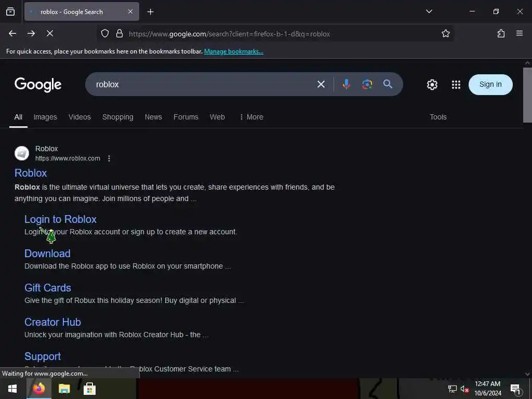Open the list all tabs chevron
Viewport: 532px width, 399px height.
429,11
